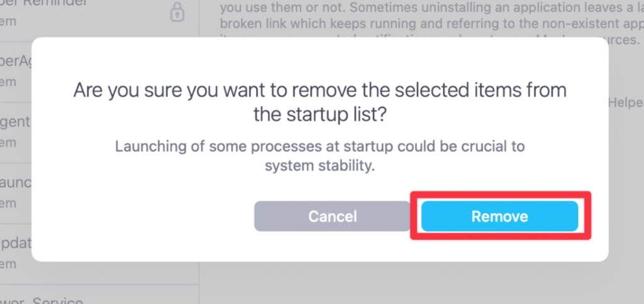Screen dimensions: 644x304
Task: Cancel the startup item removal
Action: point(332,217)
